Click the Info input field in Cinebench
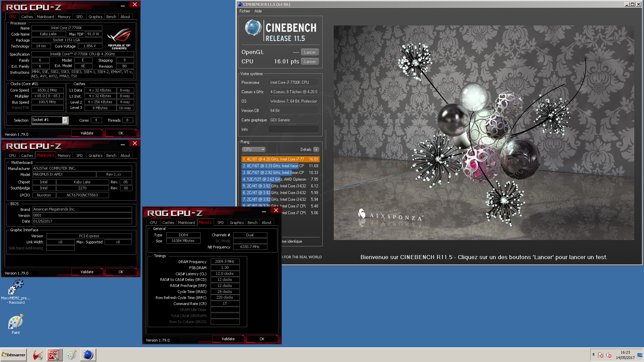The width and height of the screenshot is (644, 362). click(x=293, y=129)
